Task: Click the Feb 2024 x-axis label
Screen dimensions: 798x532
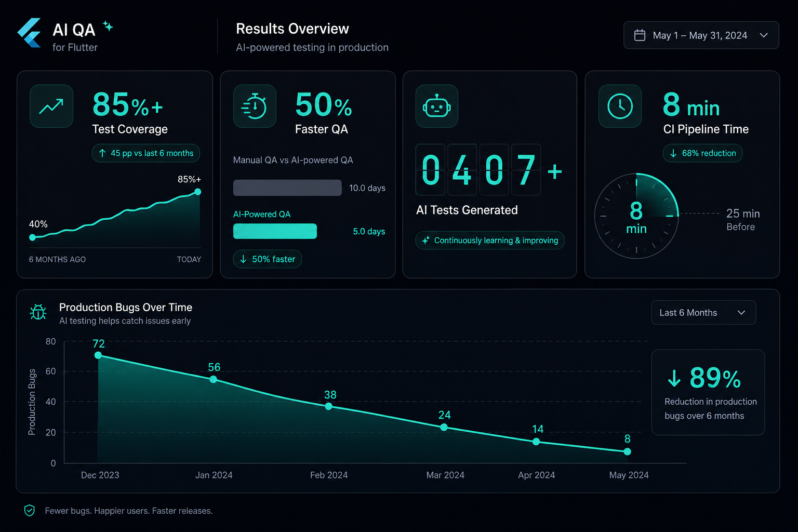Action: [x=329, y=475]
